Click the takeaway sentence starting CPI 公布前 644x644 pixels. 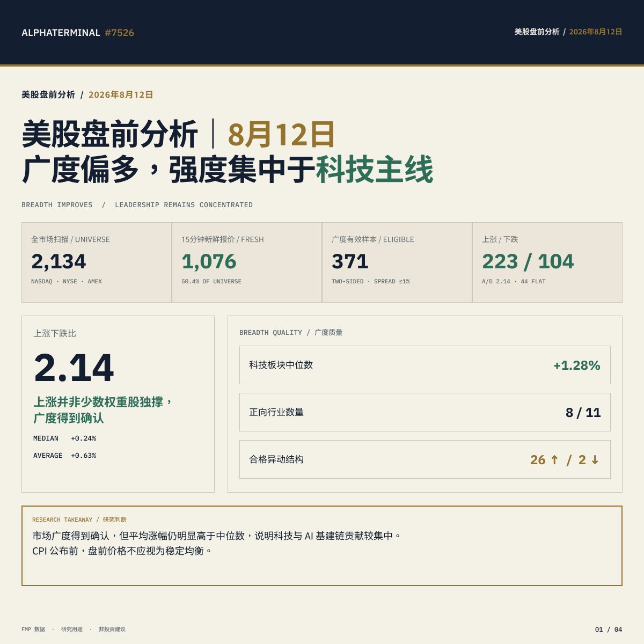point(122,551)
